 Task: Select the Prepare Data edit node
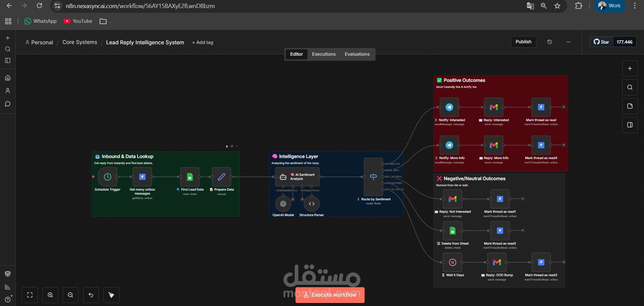coord(221,177)
